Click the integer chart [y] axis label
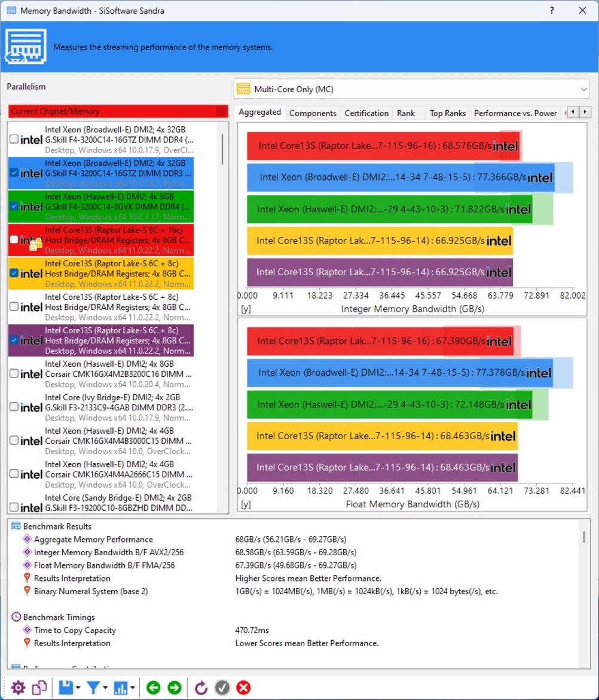Viewport: 599px width, 700px height. click(246, 309)
